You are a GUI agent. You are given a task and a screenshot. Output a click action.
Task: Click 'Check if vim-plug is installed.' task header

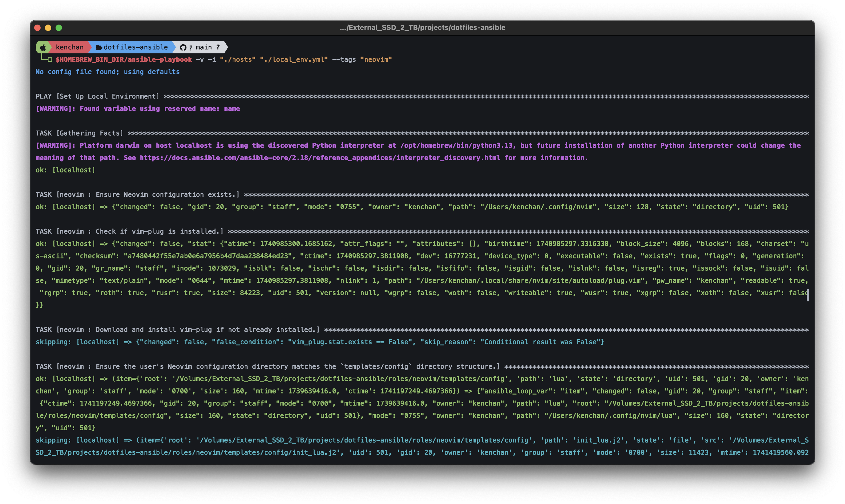pyautogui.click(x=130, y=231)
